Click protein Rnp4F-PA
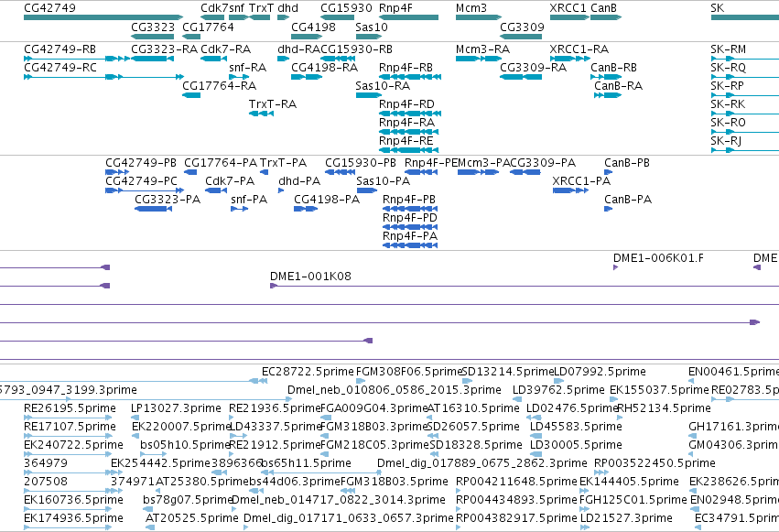Viewport: 779px width, 532px height. click(410, 246)
